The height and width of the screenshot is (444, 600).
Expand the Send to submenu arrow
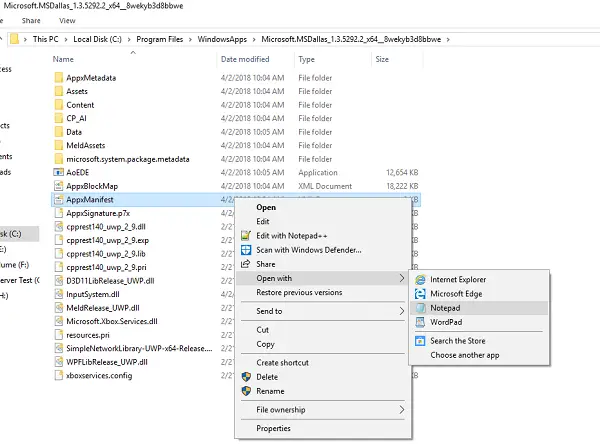point(401,311)
